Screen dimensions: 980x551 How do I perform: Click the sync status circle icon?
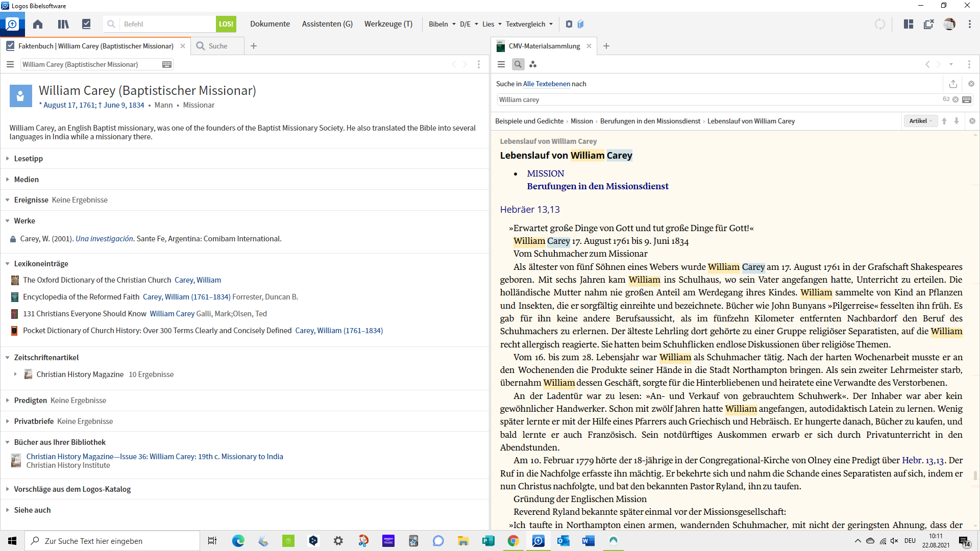[880, 24]
